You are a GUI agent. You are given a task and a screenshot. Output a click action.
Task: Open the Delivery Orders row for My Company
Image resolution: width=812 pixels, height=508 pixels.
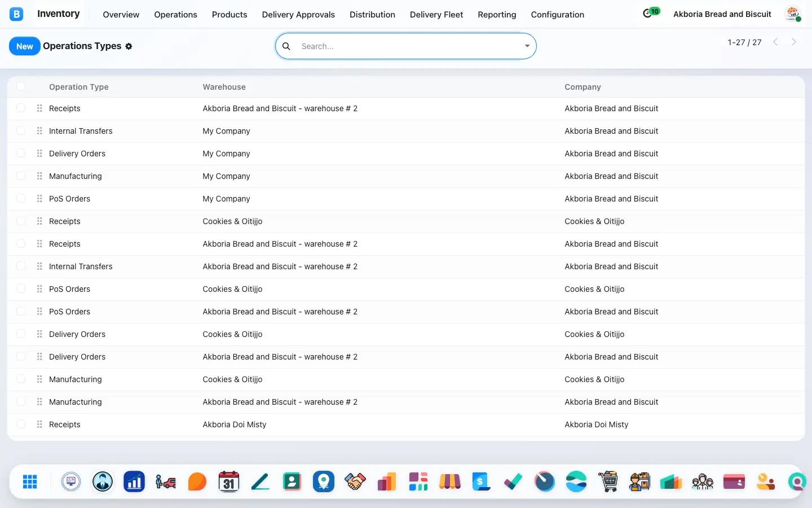tap(406, 154)
